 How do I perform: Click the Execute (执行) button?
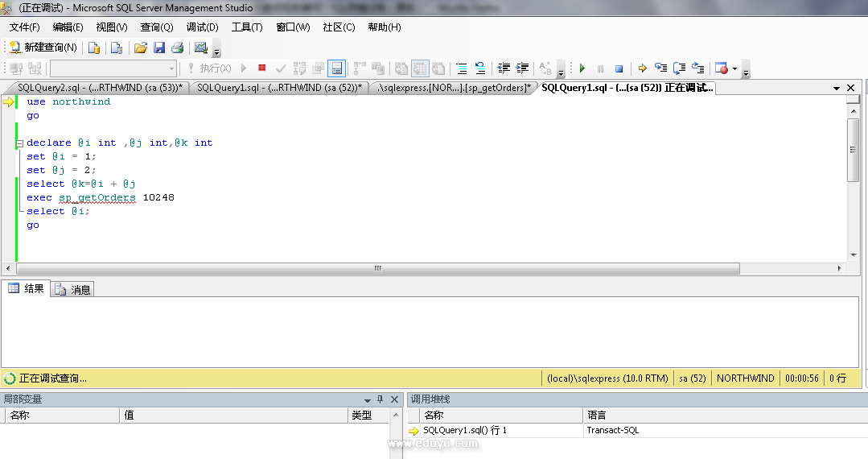point(209,68)
